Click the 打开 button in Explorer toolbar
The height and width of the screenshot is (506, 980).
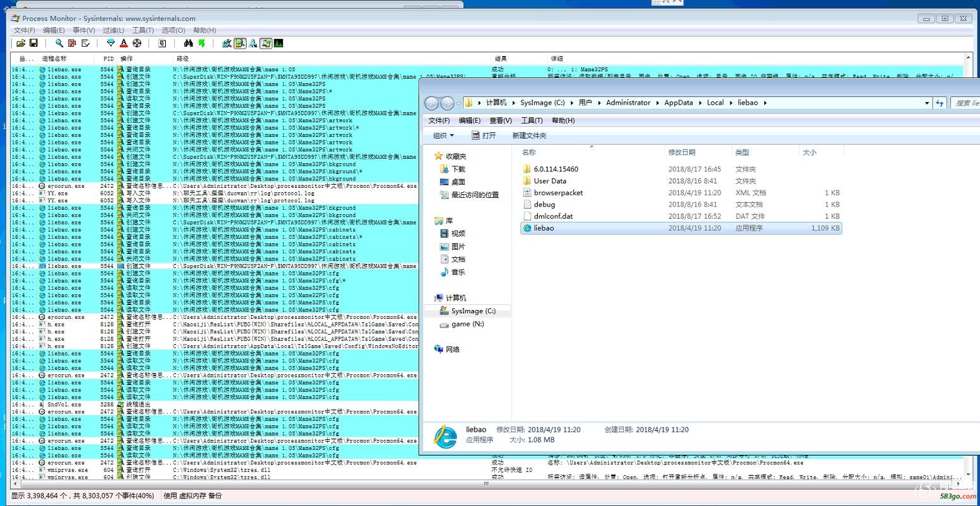(484, 135)
